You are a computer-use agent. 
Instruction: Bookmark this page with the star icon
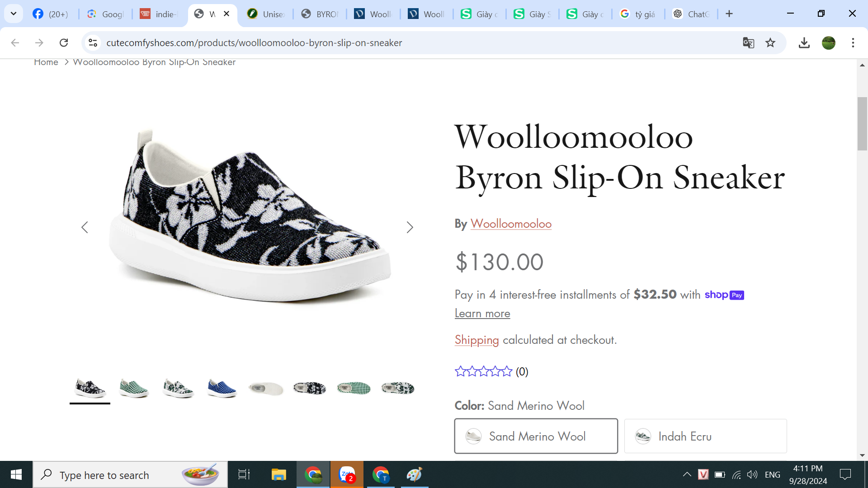pyautogui.click(x=770, y=43)
